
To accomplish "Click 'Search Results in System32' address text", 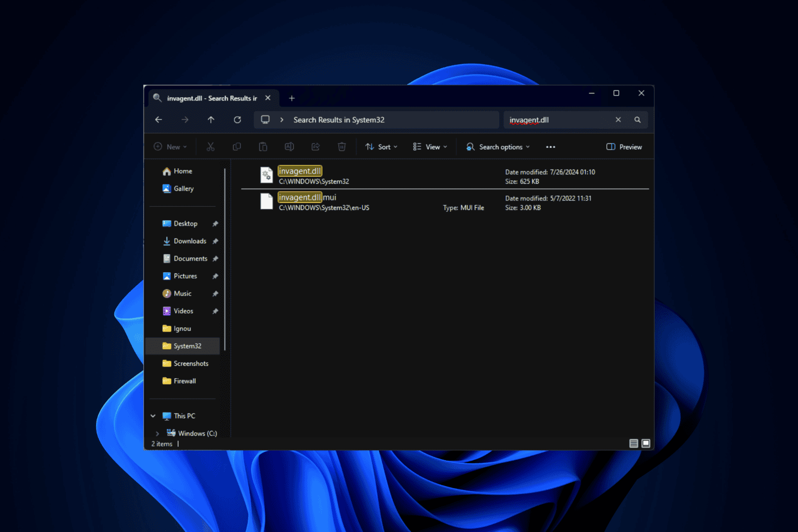I will coord(339,119).
